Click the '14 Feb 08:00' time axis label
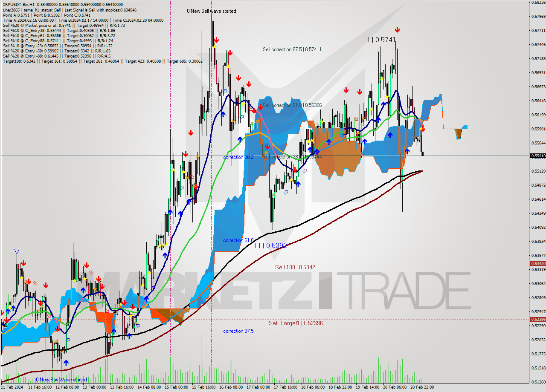Screen dimensions: 546x392 [149, 387]
